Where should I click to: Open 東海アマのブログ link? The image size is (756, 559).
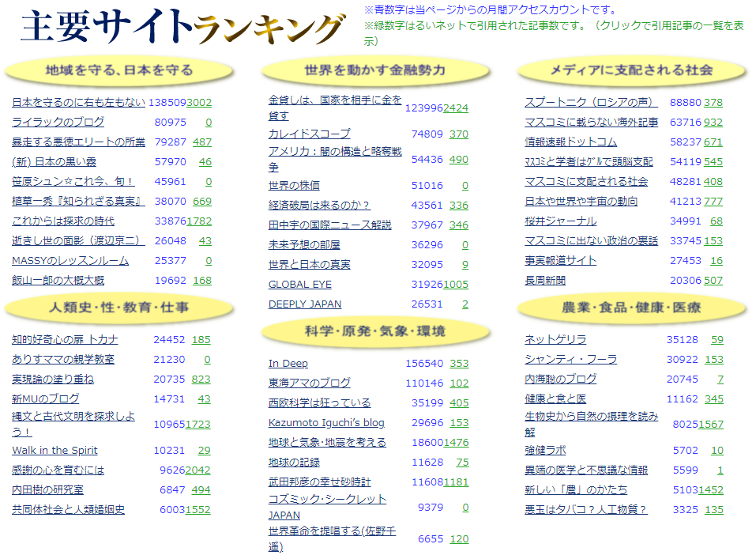tap(310, 383)
